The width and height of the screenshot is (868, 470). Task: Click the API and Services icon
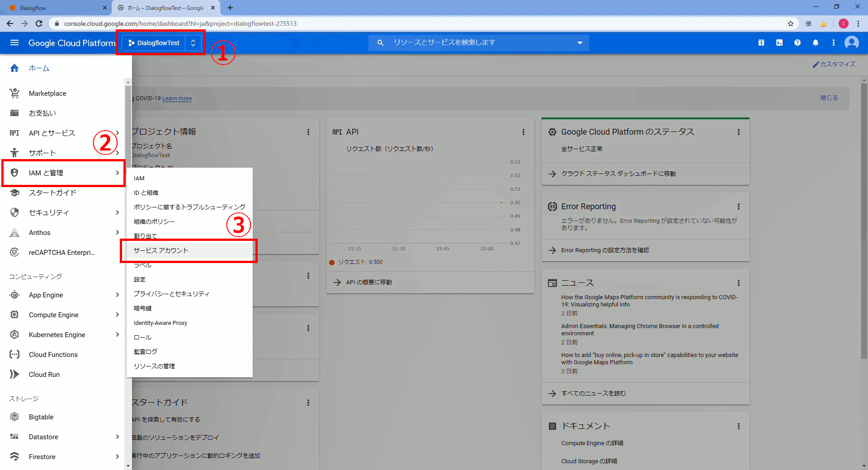point(14,133)
